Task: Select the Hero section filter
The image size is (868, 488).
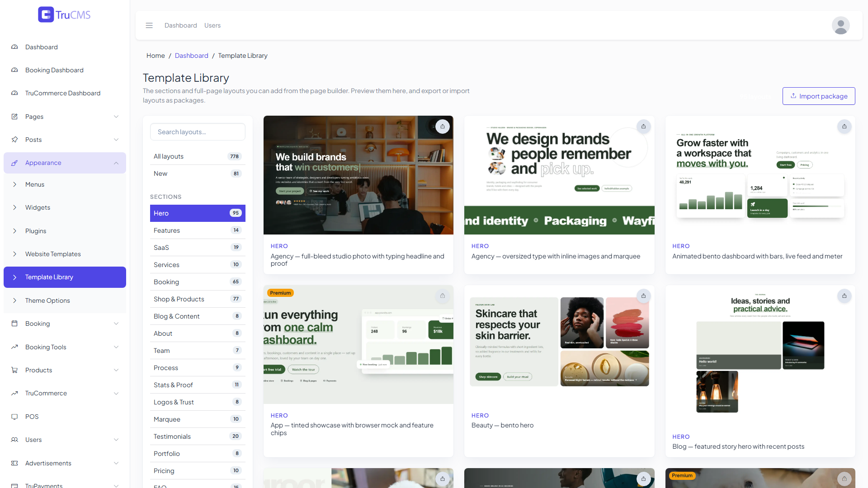Action: point(198,213)
